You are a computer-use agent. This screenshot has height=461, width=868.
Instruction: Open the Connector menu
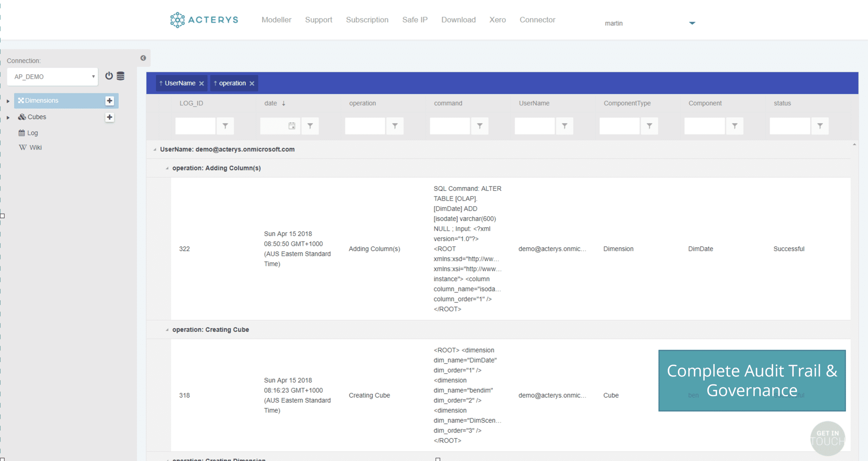coord(537,20)
